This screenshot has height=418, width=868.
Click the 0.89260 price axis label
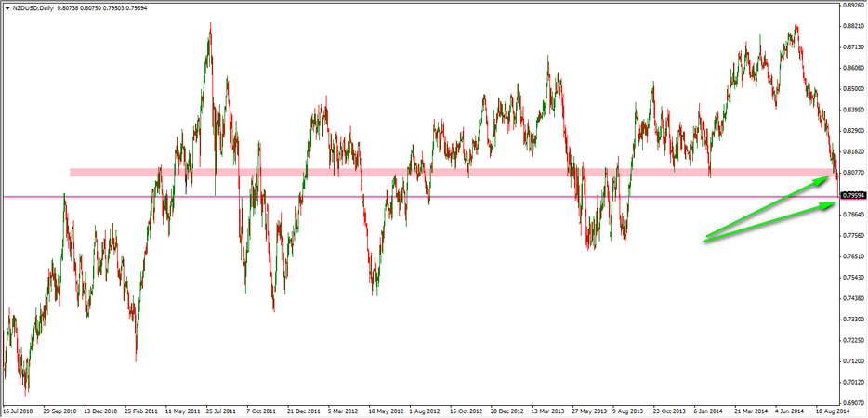853,5
